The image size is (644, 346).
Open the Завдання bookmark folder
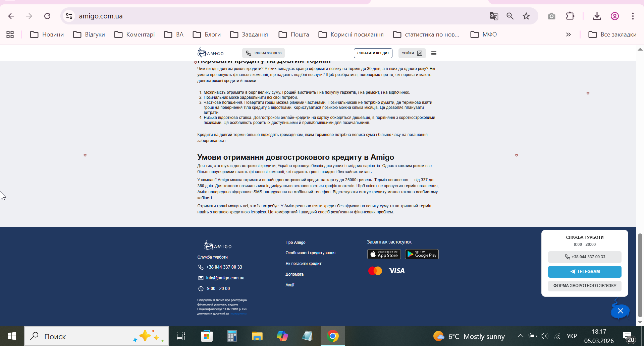(x=249, y=34)
